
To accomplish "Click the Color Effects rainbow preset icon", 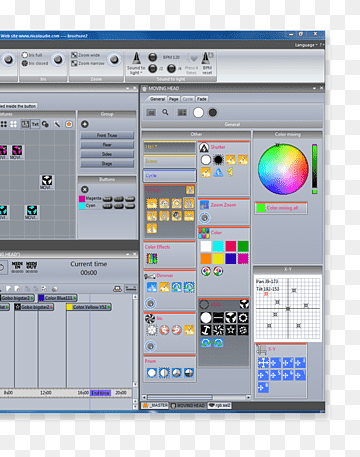I will (x=152, y=258).
